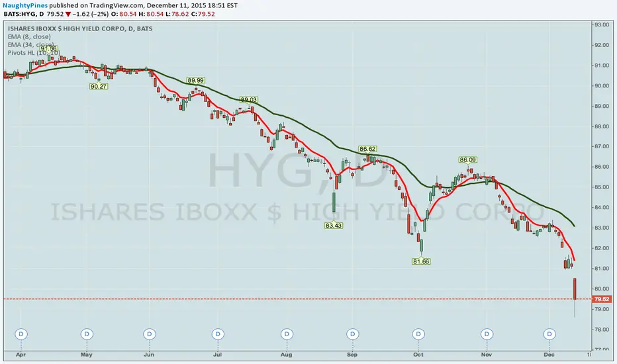Click the 88.00 price axis label
The image size is (617, 364).
(602, 126)
